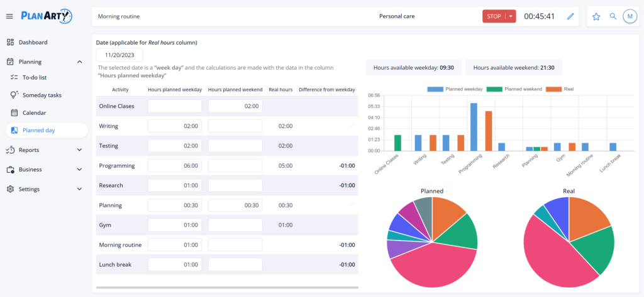Open search with magnifier icon

tap(613, 16)
